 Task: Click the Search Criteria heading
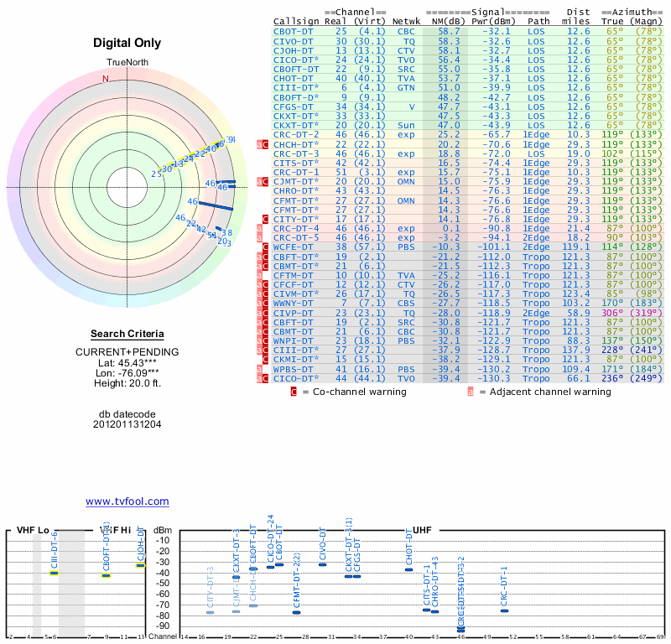click(x=127, y=334)
